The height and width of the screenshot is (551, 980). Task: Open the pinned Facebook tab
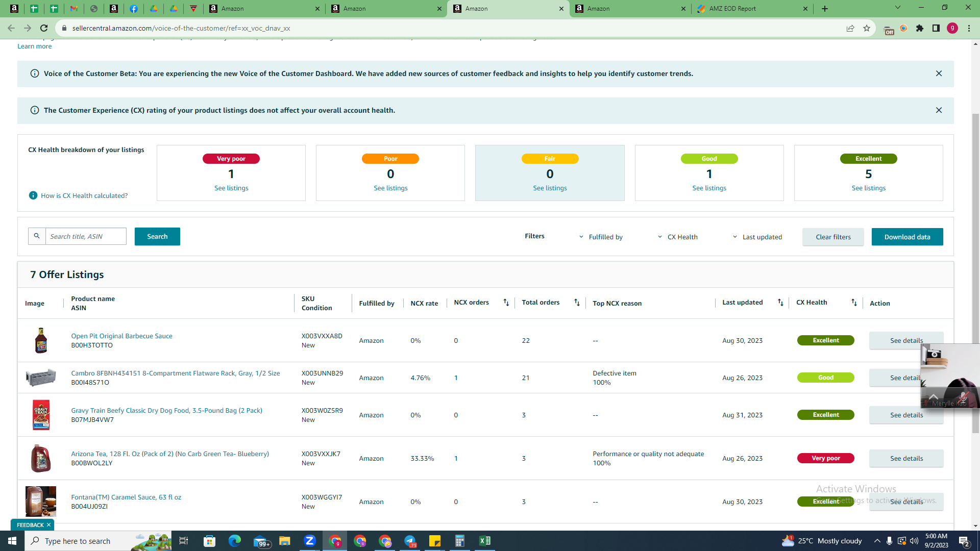point(134,8)
